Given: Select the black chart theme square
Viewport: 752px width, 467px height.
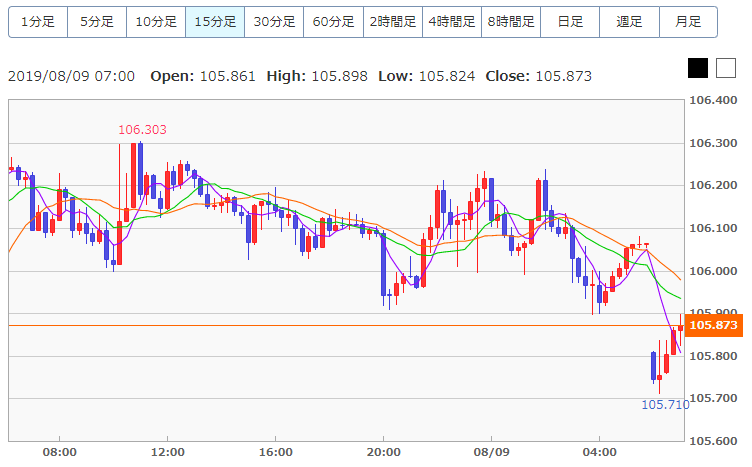Looking at the screenshot, I should 698,68.
